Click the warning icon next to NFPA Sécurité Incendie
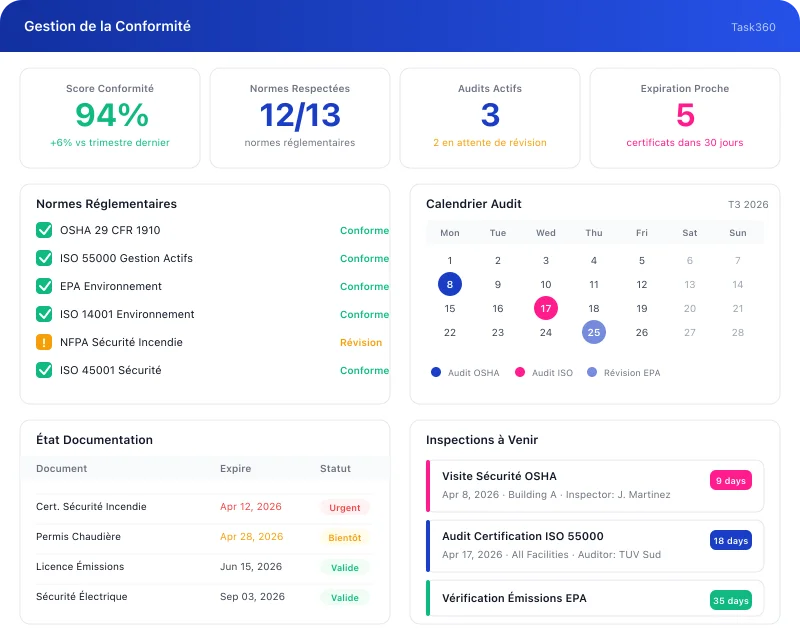Viewport: 800px width, 640px height. pyautogui.click(x=42, y=342)
